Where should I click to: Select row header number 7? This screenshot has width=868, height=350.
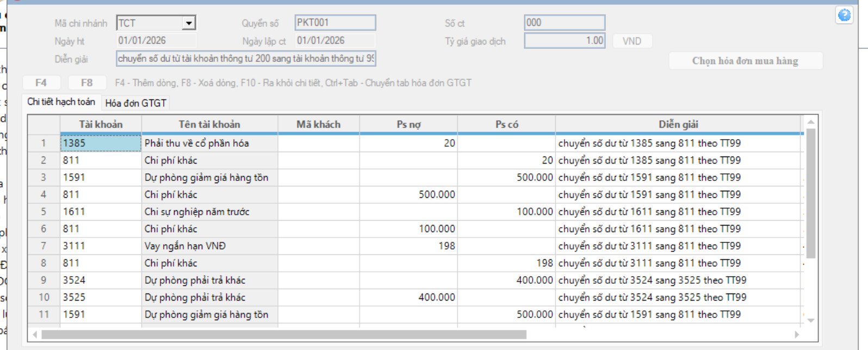(x=44, y=246)
